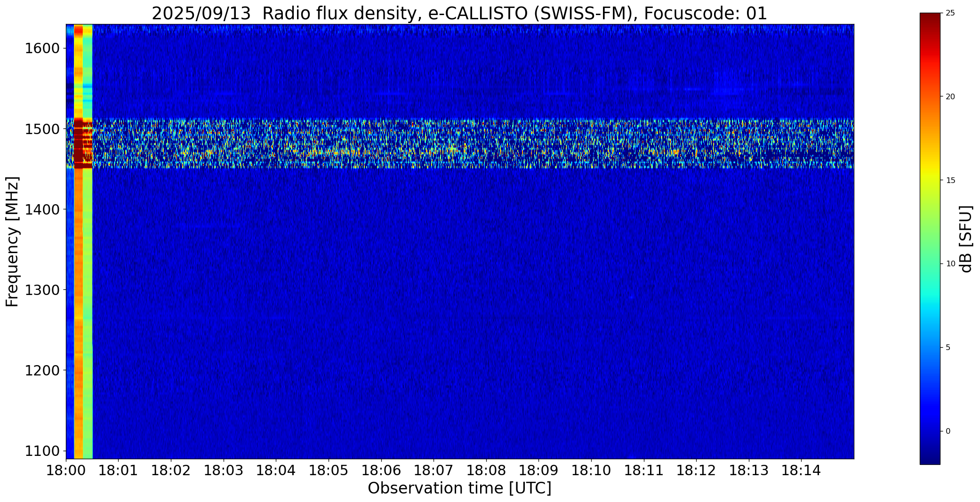Click the colorbar tick label 20

(x=950, y=97)
